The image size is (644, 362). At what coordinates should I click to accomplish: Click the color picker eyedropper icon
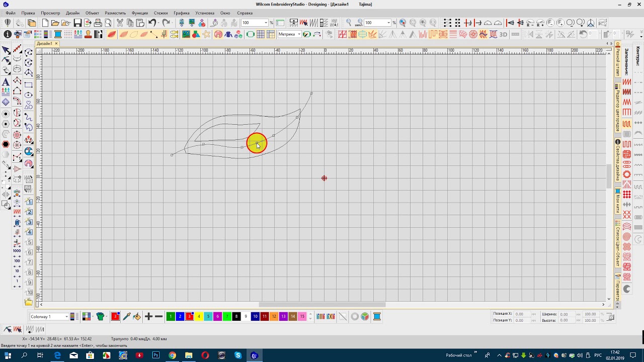click(x=127, y=316)
